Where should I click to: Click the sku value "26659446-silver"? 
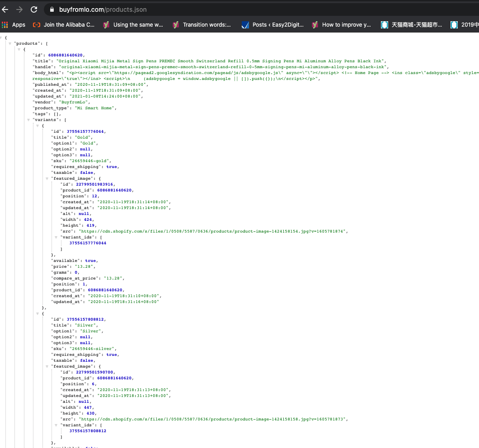tap(92, 349)
